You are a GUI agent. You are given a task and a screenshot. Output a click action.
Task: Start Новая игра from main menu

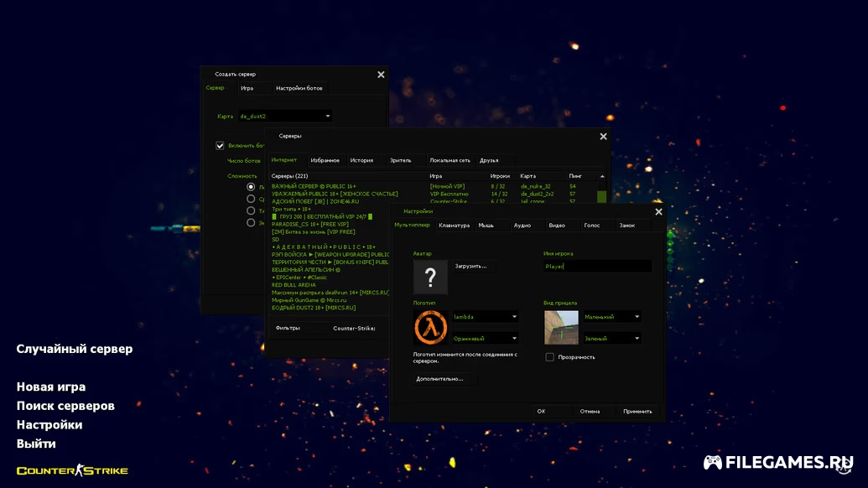point(51,387)
